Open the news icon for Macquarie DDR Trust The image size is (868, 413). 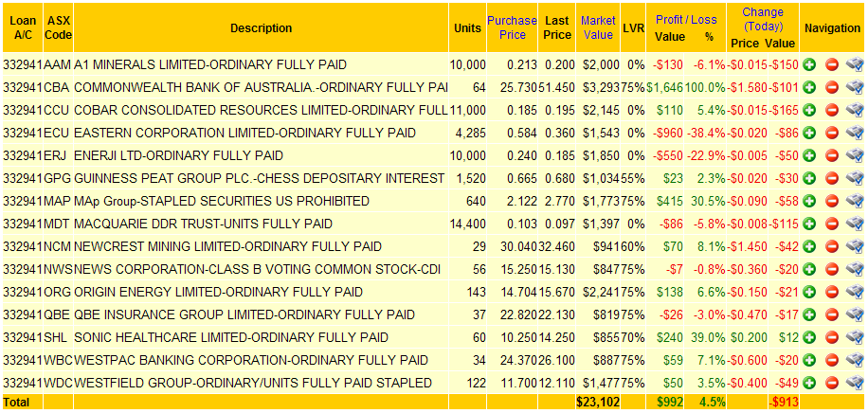coord(856,224)
